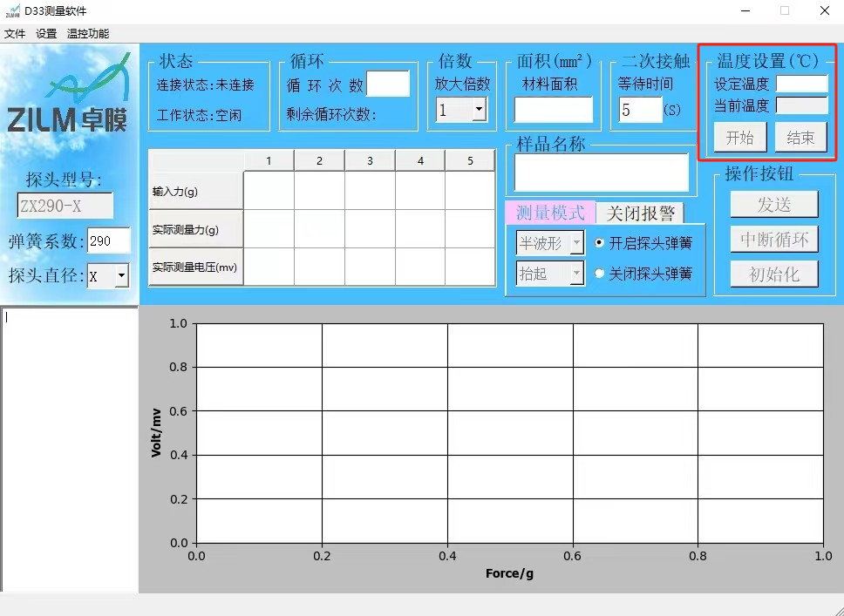Open the 设置 menu
The width and height of the screenshot is (844, 616).
[46, 34]
